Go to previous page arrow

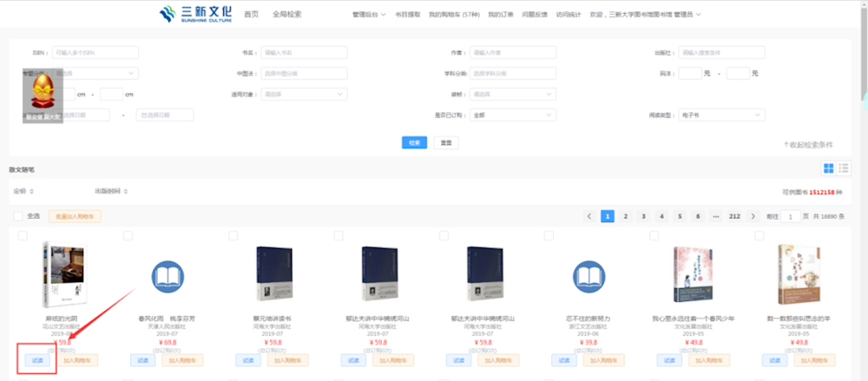[589, 216]
